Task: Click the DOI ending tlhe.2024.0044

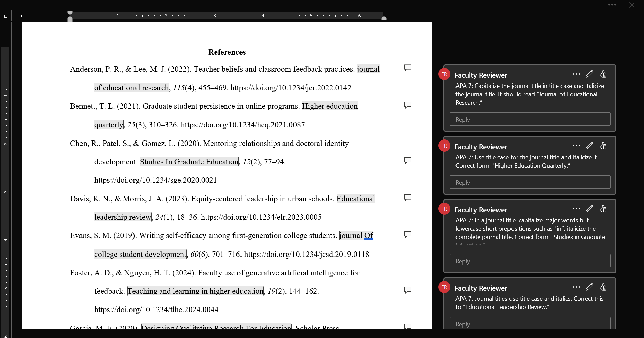Action: [x=156, y=310]
